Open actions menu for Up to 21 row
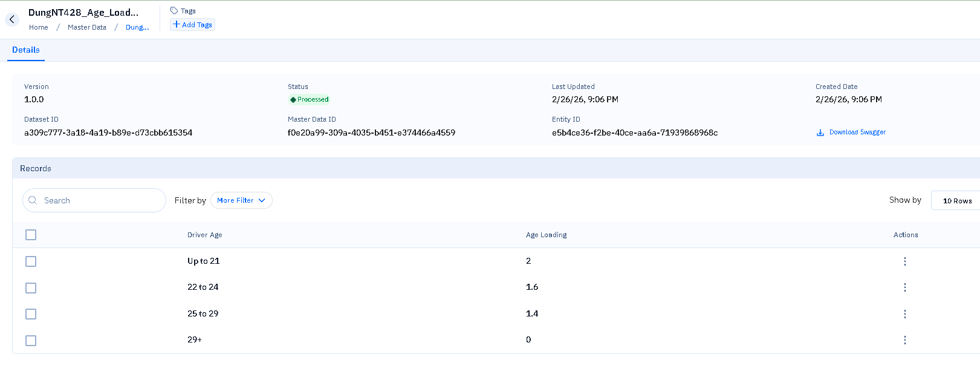The width and height of the screenshot is (980, 377). tap(904, 261)
